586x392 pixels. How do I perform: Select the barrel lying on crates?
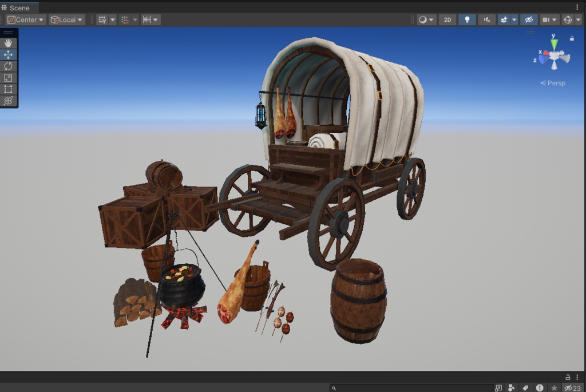(x=164, y=176)
